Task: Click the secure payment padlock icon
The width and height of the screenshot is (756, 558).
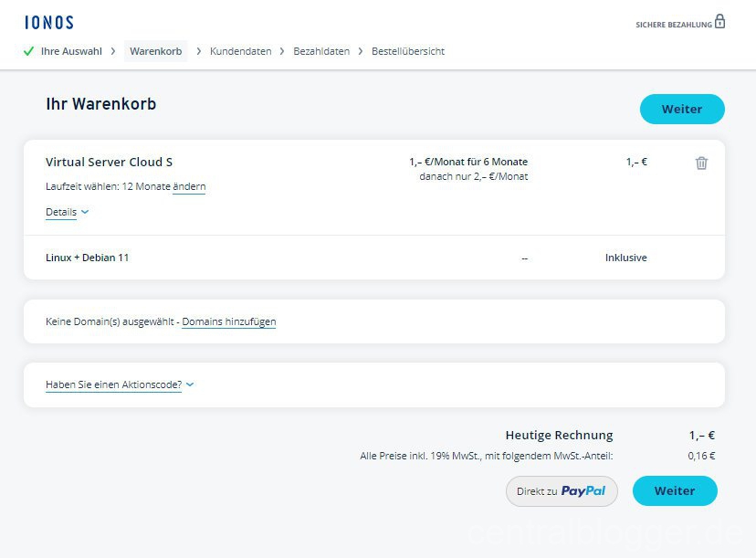Action: click(x=719, y=22)
